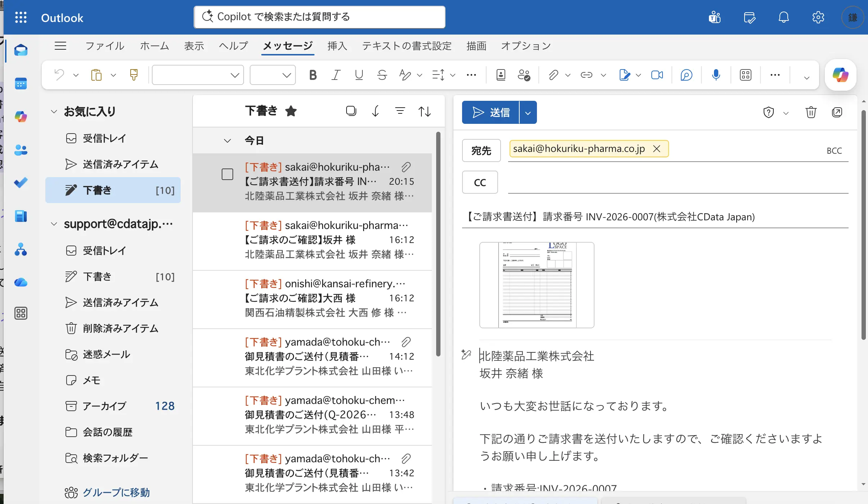Switch to the オプション tab
Viewport: 868px width, 504px height.
pos(526,46)
